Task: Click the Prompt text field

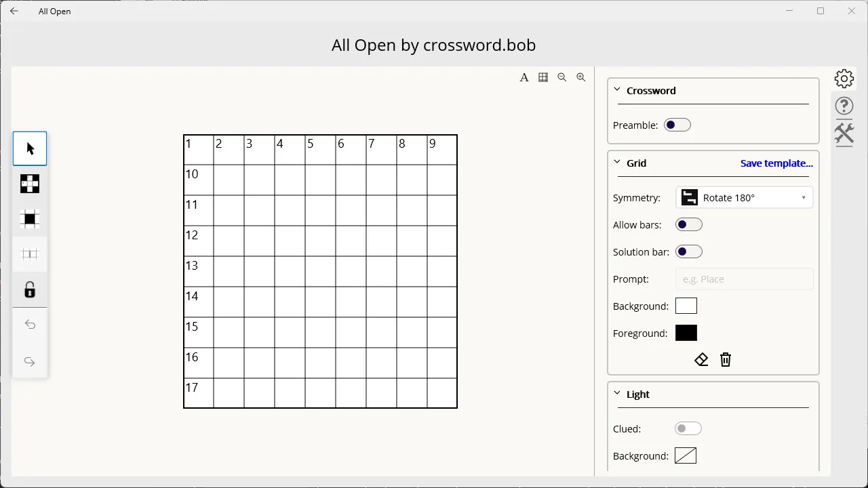Action: pyautogui.click(x=745, y=279)
